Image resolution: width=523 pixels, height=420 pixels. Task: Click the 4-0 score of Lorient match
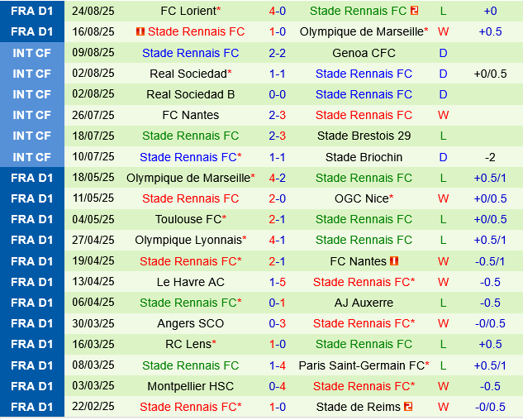(277, 11)
